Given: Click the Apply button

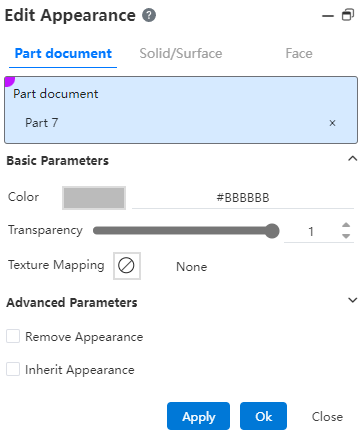Looking at the screenshot, I should pos(198,416).
